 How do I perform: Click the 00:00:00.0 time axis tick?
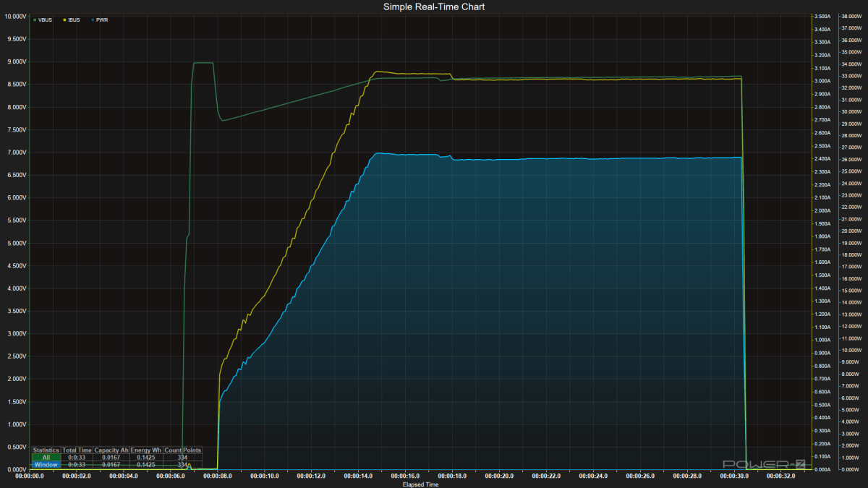click(x=30, y=476)
